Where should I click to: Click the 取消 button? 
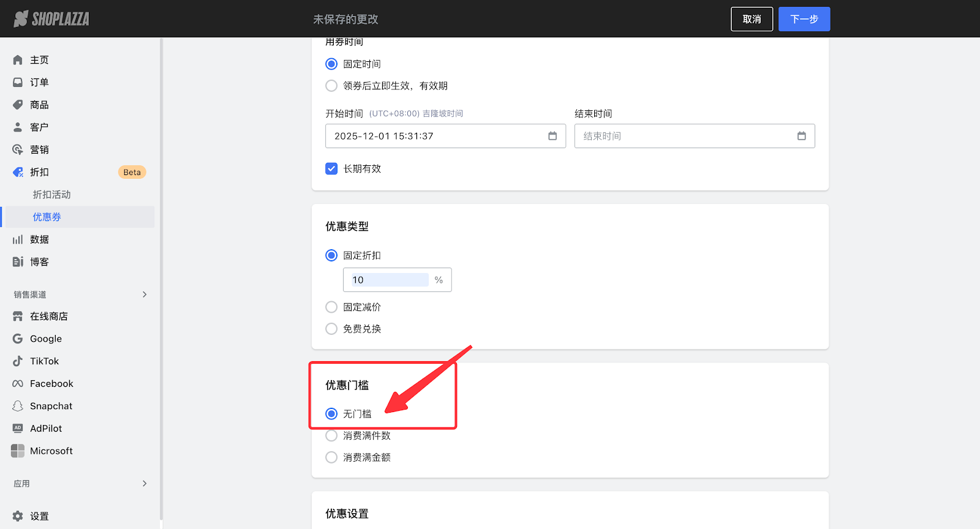(x=752, y=19)
